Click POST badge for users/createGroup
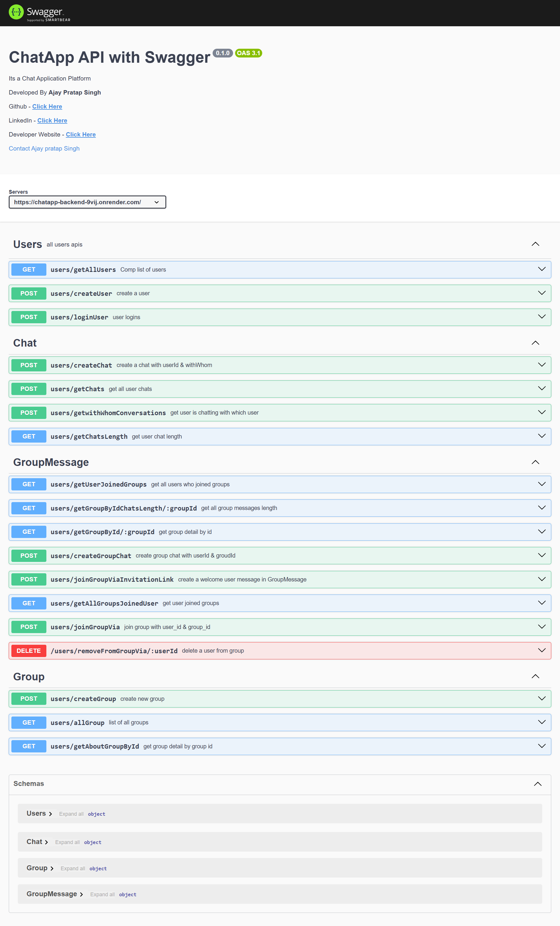The image size is (560, 926). pyautogui.click(x=29, y=699)
